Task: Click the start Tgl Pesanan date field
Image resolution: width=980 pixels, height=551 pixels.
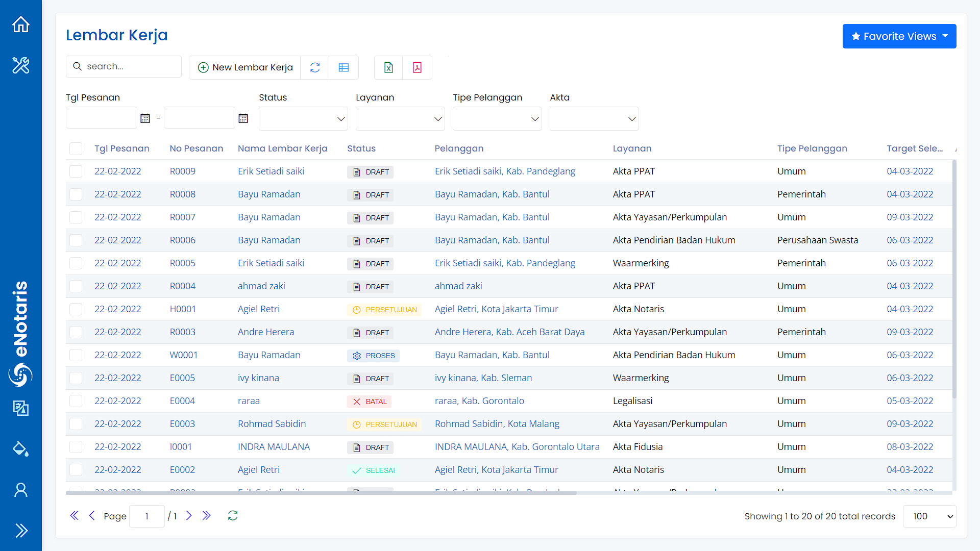Action: (x=102, y=118)
